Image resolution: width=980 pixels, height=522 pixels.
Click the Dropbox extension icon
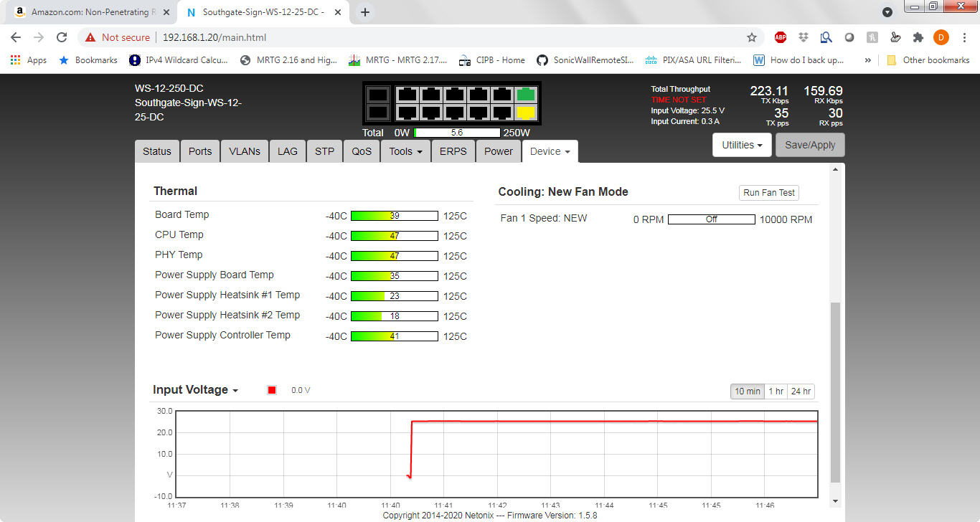pos(804,37)
